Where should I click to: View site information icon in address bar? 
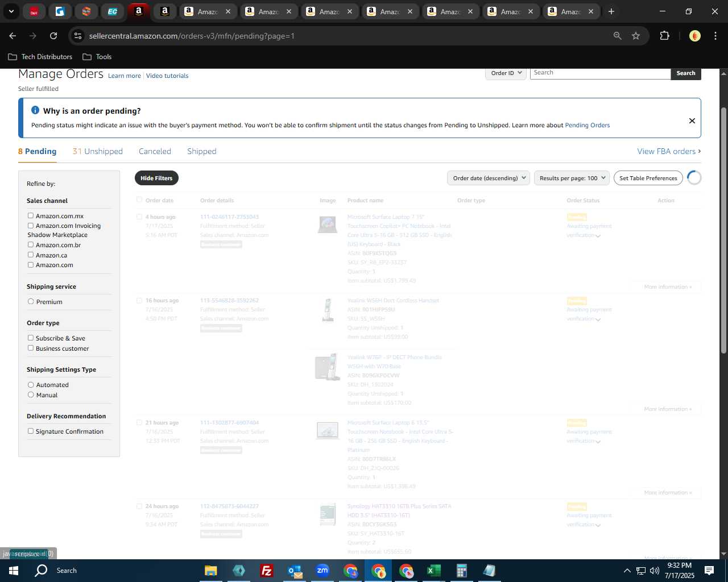pos(78,36)
